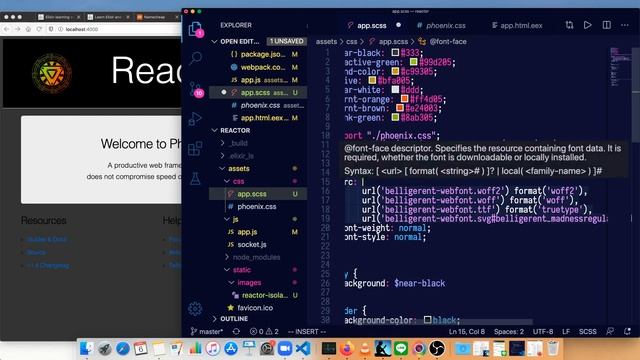Reload the page in the browser window
640x360 pixels.
tap(39, 29)
